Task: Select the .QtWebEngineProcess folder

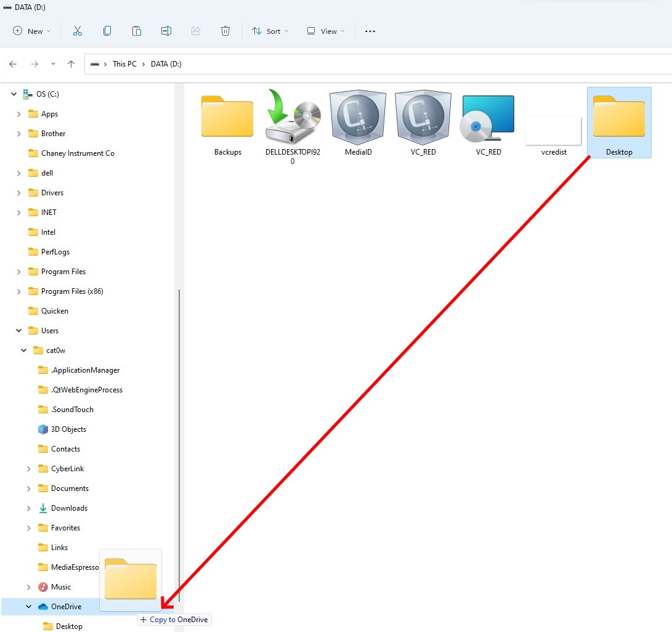Action: [80, 389]
